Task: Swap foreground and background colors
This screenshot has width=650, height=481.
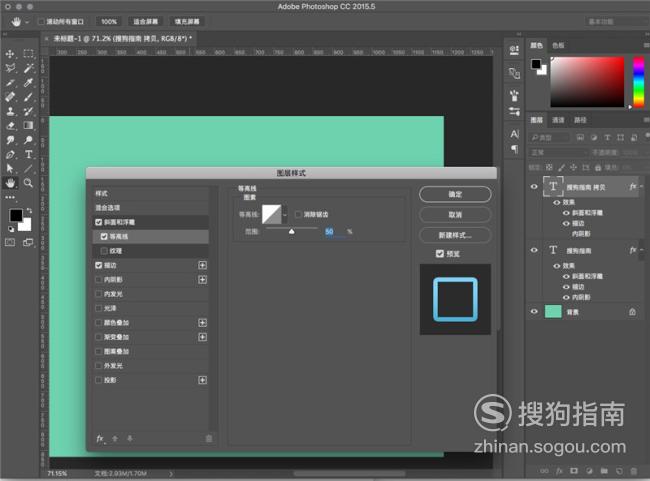Action: coord(29,210)
